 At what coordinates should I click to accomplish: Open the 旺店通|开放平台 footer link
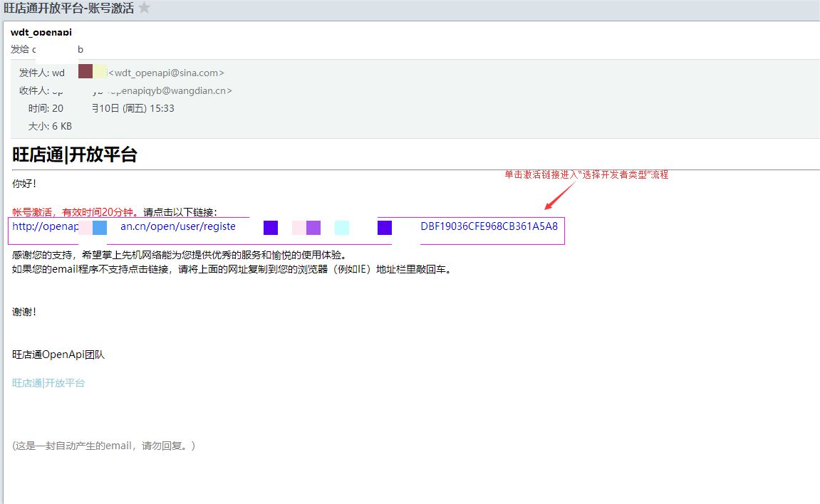[48, 384]
